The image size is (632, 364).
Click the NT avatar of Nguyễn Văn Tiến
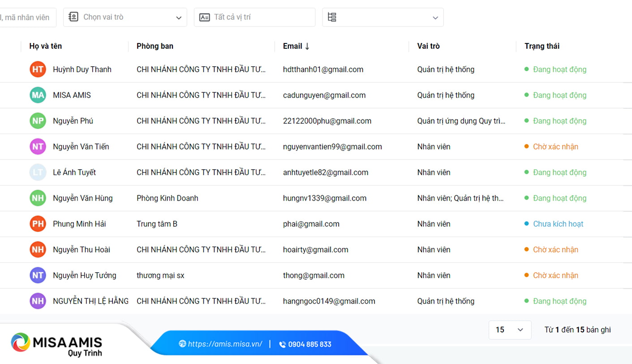[x=38, y=146]
